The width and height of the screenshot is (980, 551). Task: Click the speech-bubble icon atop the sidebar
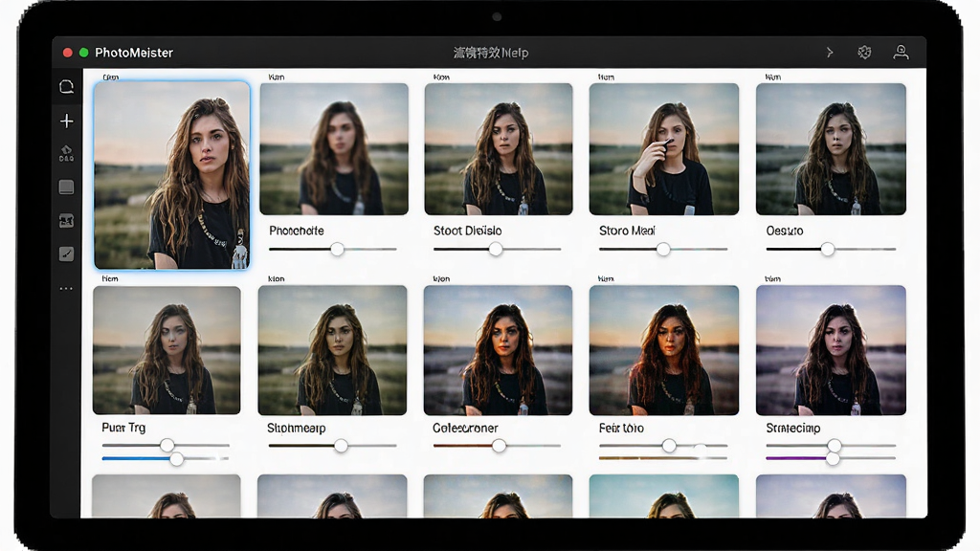66,86
